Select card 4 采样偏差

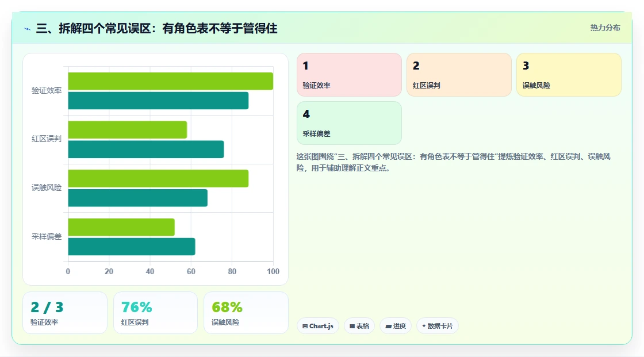click(349, 123)
